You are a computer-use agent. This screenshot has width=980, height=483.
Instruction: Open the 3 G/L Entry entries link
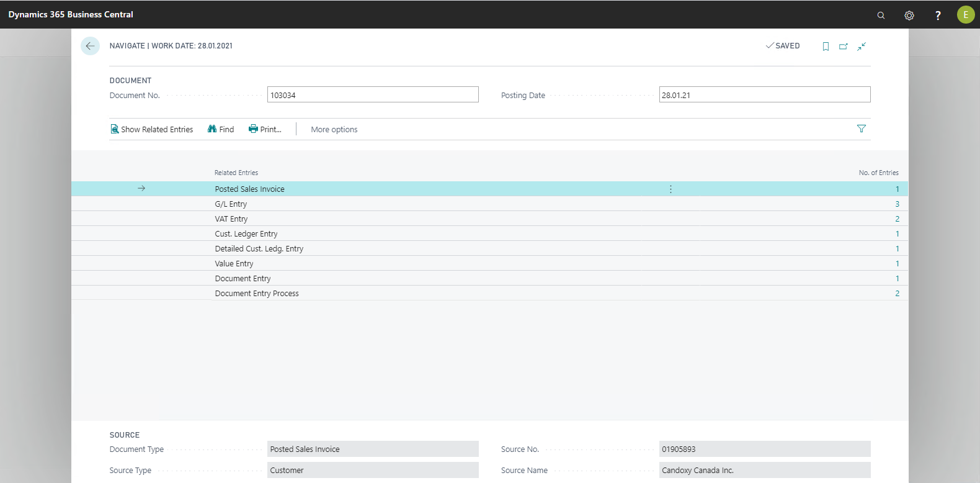click(897, 204)
